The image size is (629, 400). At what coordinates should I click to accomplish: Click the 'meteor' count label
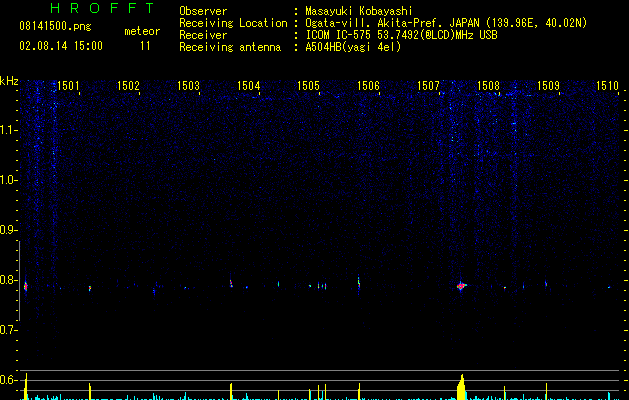(142, 31)
